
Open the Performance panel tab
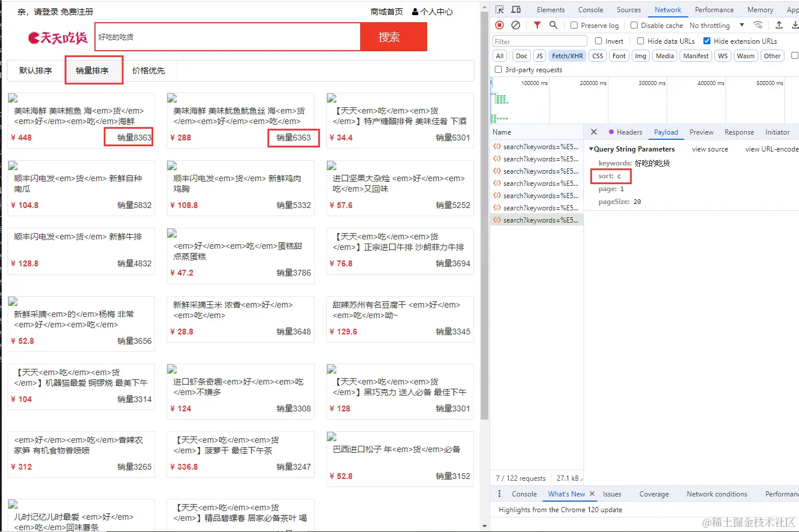point(714,10)
